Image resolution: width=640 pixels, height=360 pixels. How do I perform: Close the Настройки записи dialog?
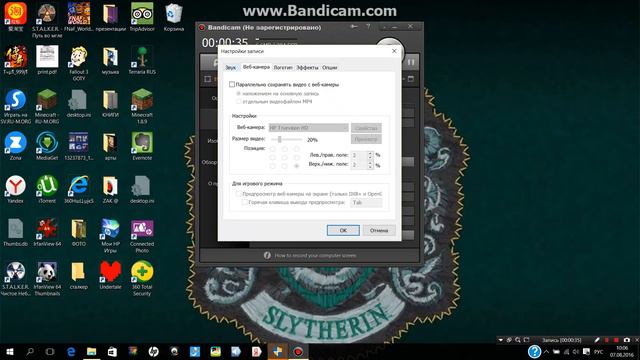394,51
